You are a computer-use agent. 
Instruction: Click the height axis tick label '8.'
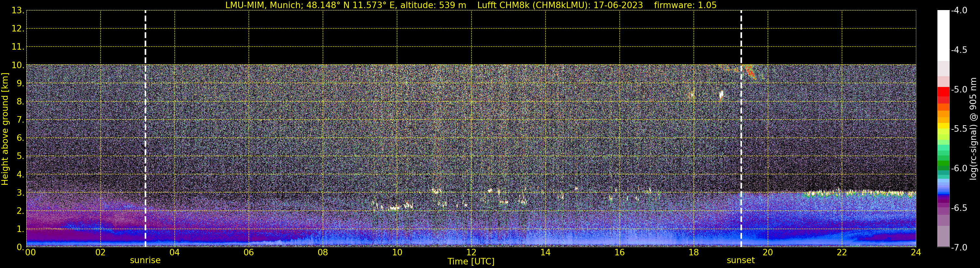coord(20,102)
